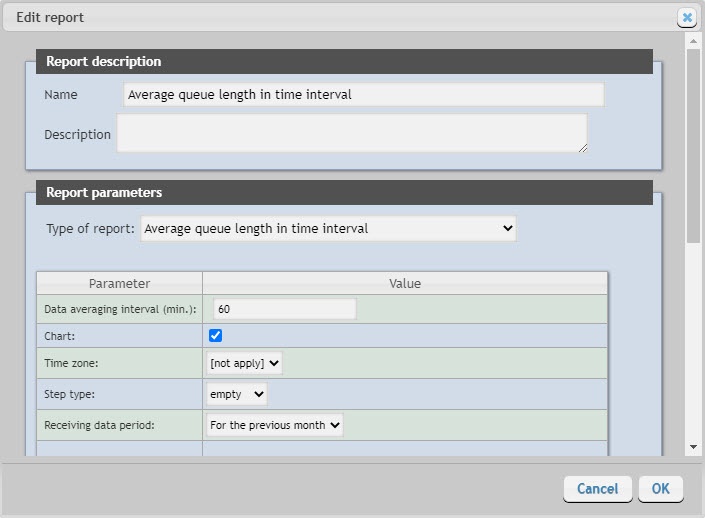The image size is (705, 518).
Task: Select the Value column header
Action: coord(404,283)
